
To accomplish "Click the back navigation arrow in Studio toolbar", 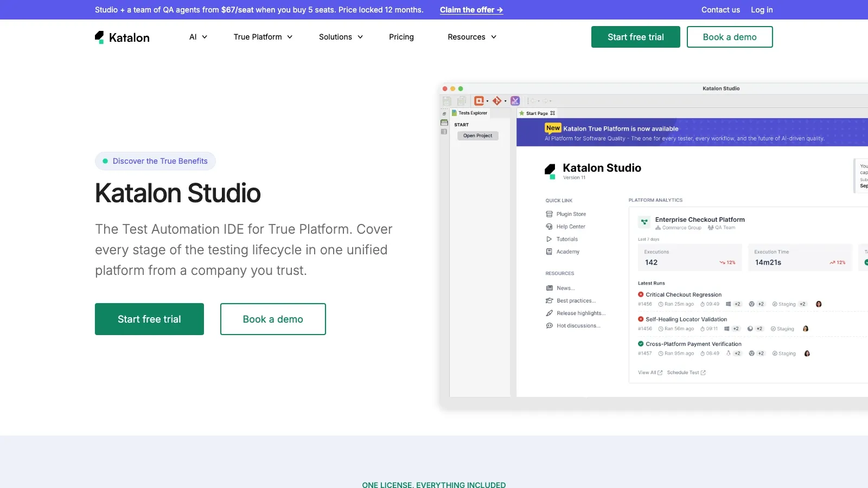I will (x=533, y=101).
